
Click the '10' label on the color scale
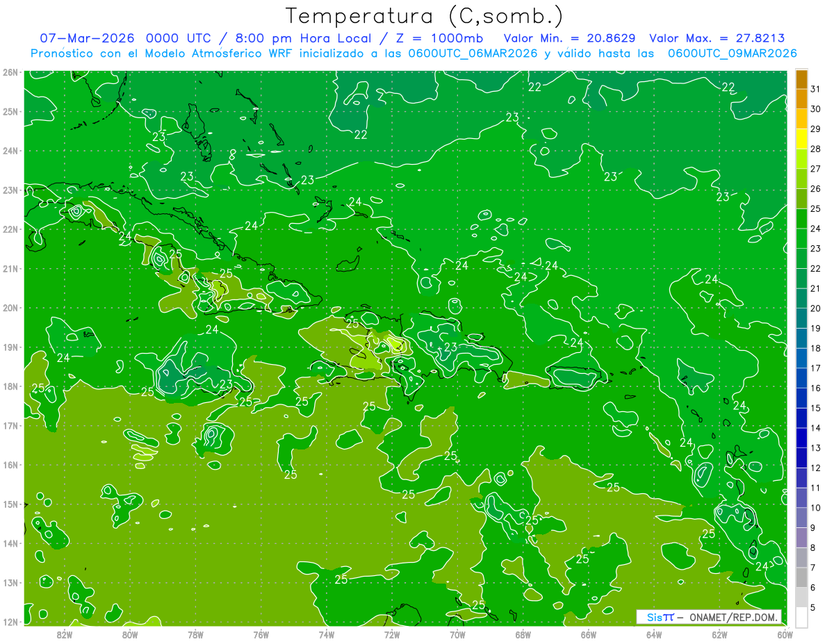815,508
